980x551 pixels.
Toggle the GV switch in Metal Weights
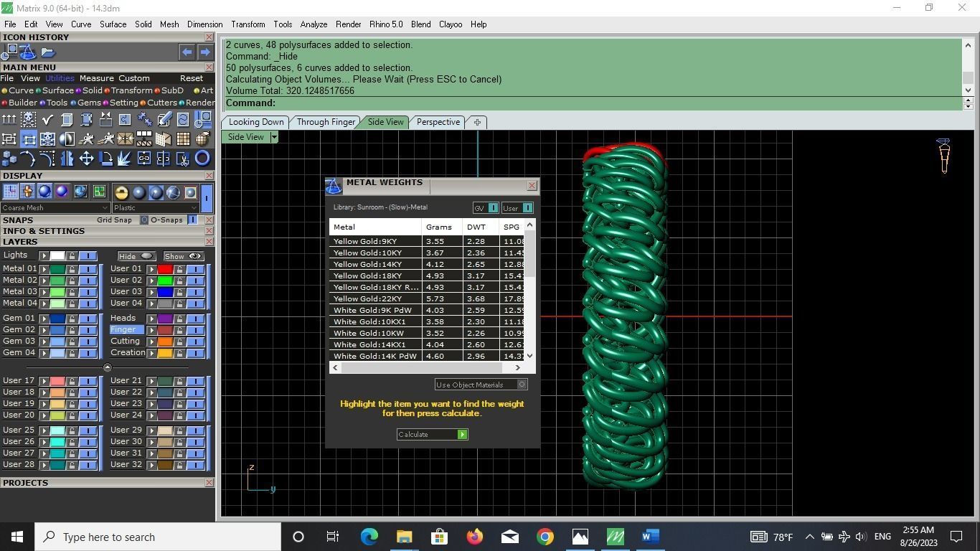493,208
